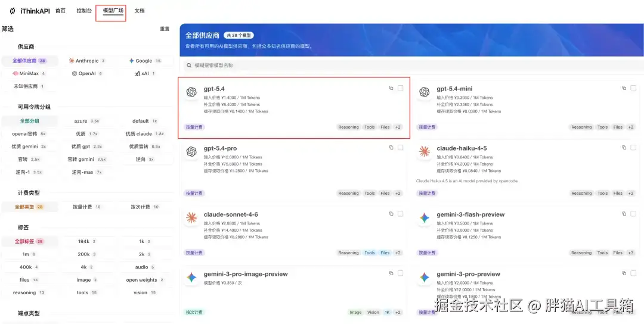Check the gpt-5.4 selection checkbox
This screenshot has height=324, width=644.
tap(401, 88)
